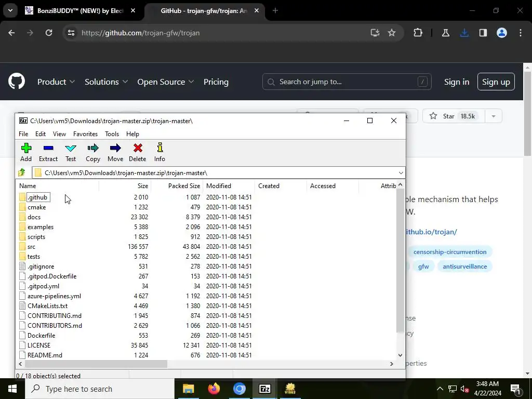Open notification center icon

515,389
